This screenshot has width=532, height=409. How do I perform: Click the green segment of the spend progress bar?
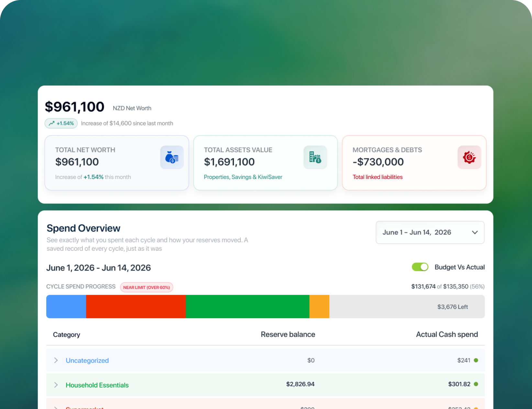(248, 306)
